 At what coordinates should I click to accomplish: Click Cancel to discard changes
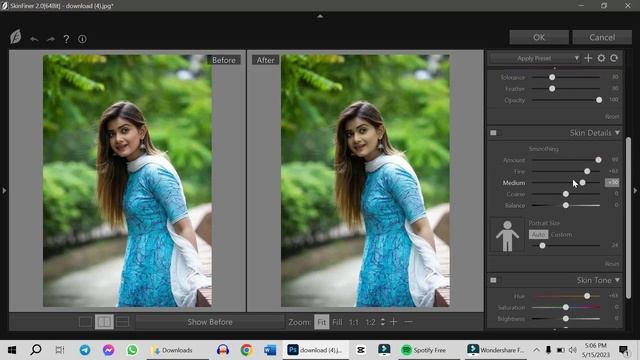tap(602, 37)
